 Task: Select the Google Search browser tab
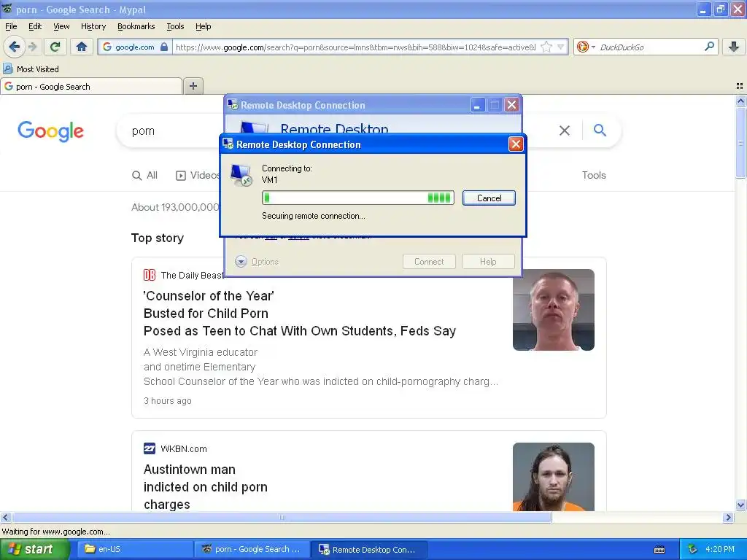tap(91, 87)
